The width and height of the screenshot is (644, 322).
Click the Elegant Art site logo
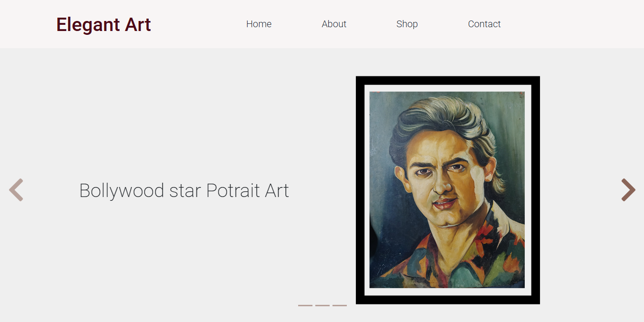(104, 24)
